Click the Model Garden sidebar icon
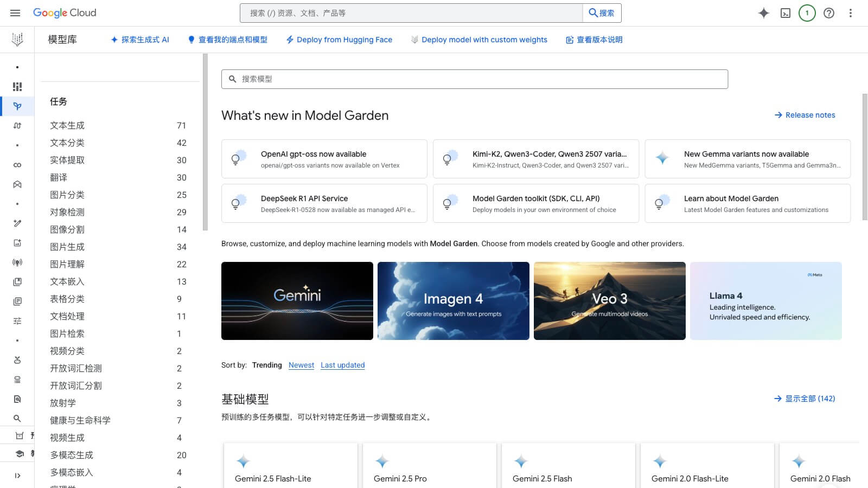Image resolution: width=868 pixels, height=488 pixels. [x=17, y=106]
